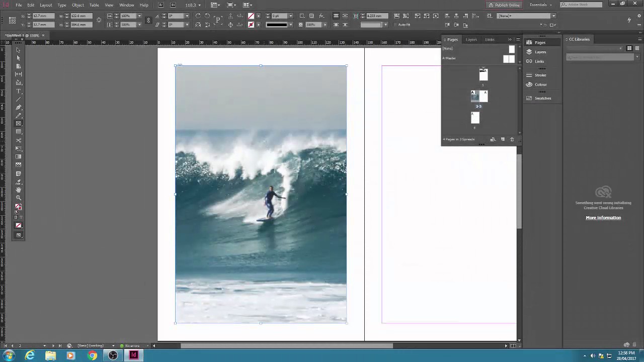Switch to the Links tab in panel
Viewport: 644px width, 362px height.
tap(490, 39)
